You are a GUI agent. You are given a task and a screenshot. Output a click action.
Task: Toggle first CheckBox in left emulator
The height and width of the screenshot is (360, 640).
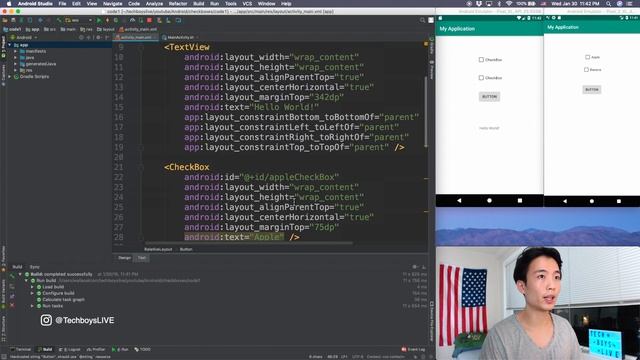481,60
